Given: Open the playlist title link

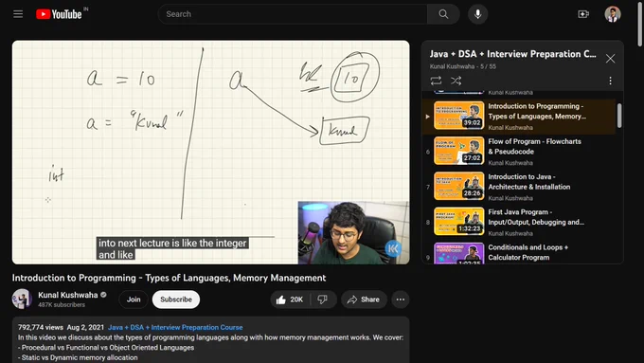Looking at the screenshot, I should tap(512, 54).
